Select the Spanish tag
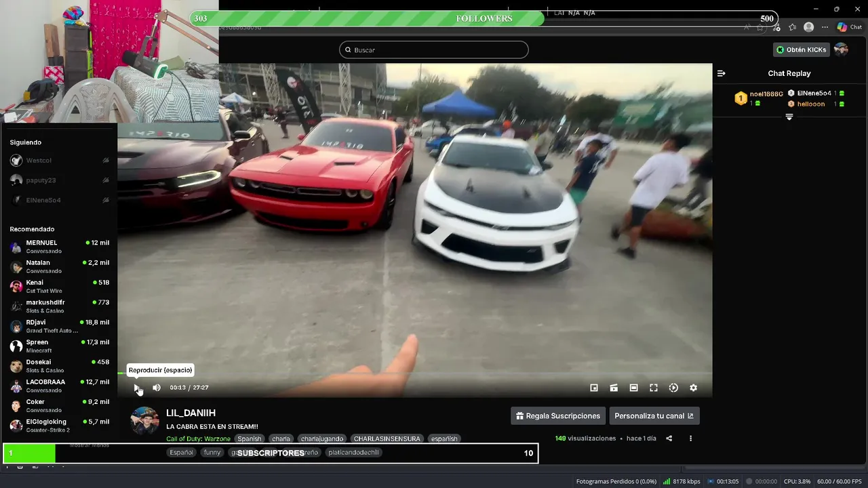The height and width of the screenshot is (488, 868). point(250,439)
